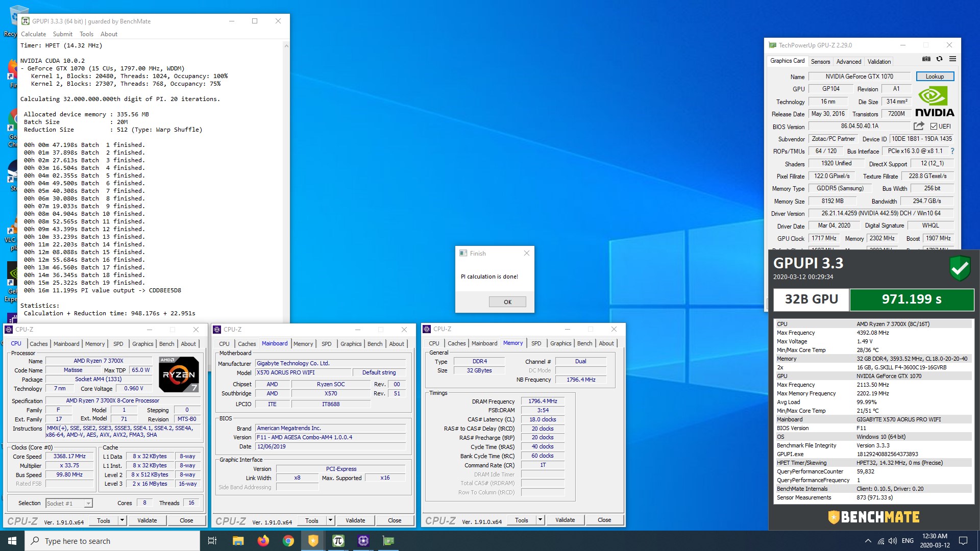This screenshot has height=551, width=980.
Task: Open network tray icon
Action: pyautogui.click(x=881, y=541)
